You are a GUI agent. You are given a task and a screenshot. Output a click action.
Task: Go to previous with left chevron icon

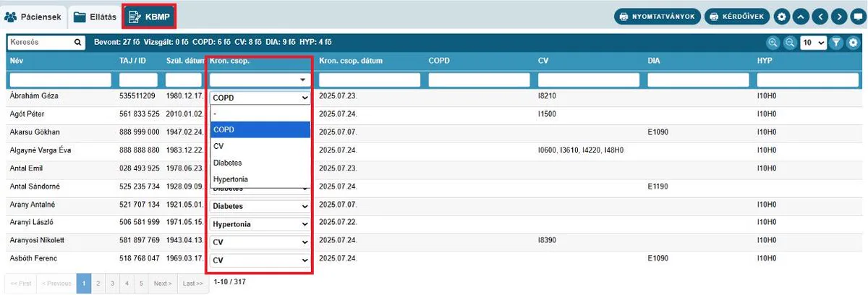pos(820,16)
